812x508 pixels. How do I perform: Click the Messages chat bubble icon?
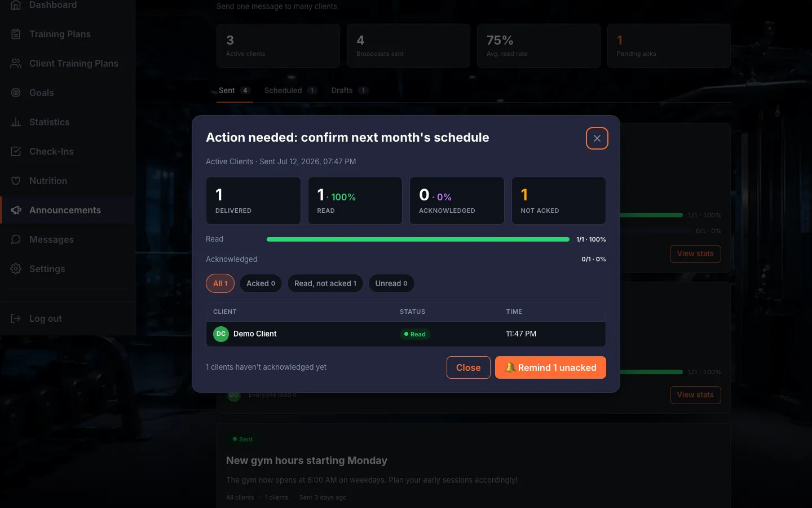coord(16,239)
